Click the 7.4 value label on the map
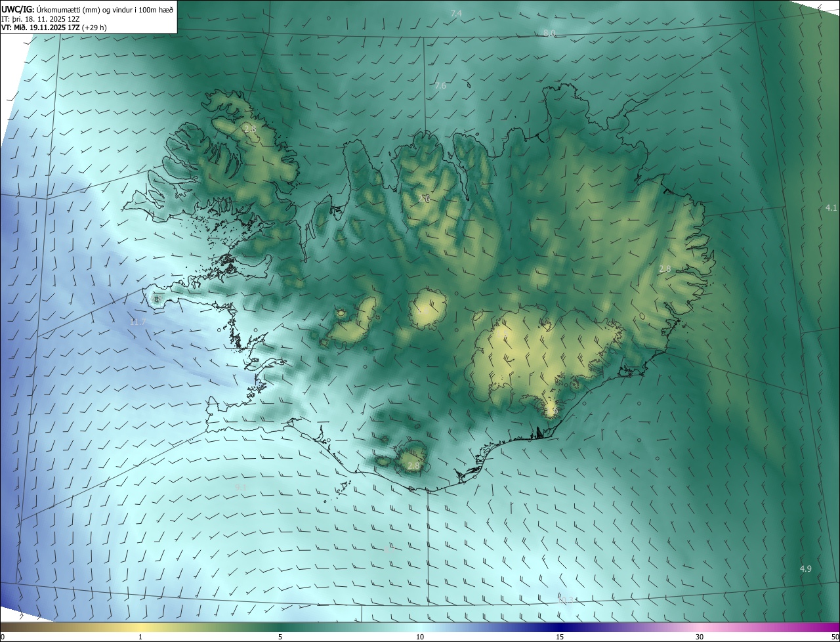 (456, 13)
